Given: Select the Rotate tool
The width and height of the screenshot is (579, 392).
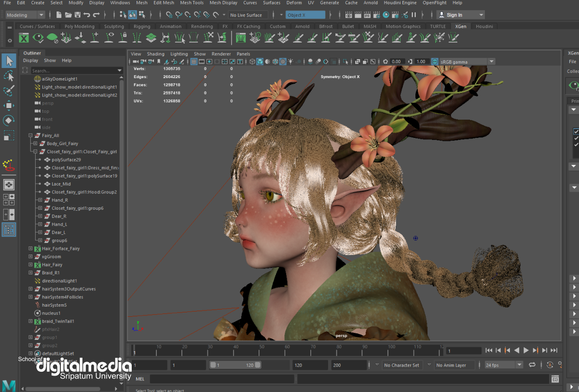Looking at the screenshot, I should (x=9, y=121).
